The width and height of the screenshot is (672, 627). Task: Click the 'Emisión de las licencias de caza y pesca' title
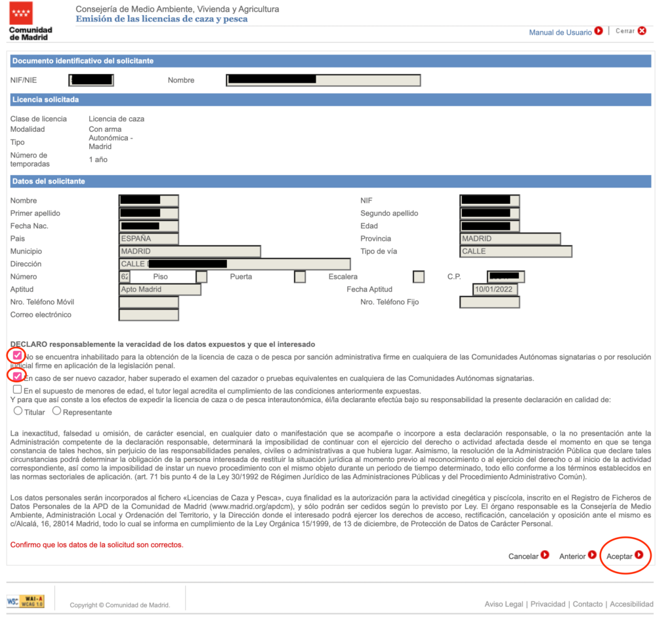161,19
